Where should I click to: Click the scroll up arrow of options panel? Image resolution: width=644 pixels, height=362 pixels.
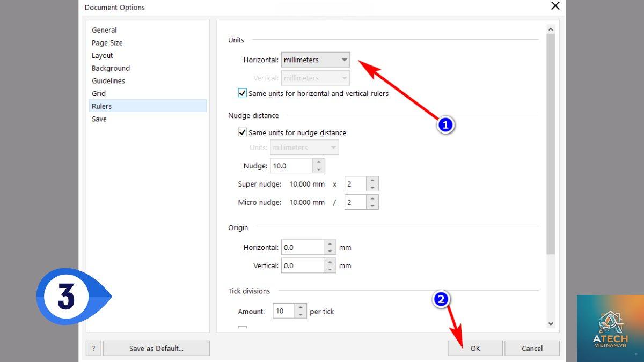tap(551, 28)
